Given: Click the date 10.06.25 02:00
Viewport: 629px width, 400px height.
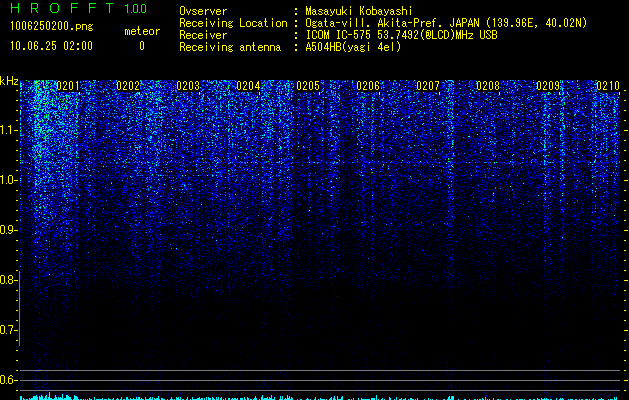Looking at the screenshot, I should pyautogui.click(x=51, y=46).
